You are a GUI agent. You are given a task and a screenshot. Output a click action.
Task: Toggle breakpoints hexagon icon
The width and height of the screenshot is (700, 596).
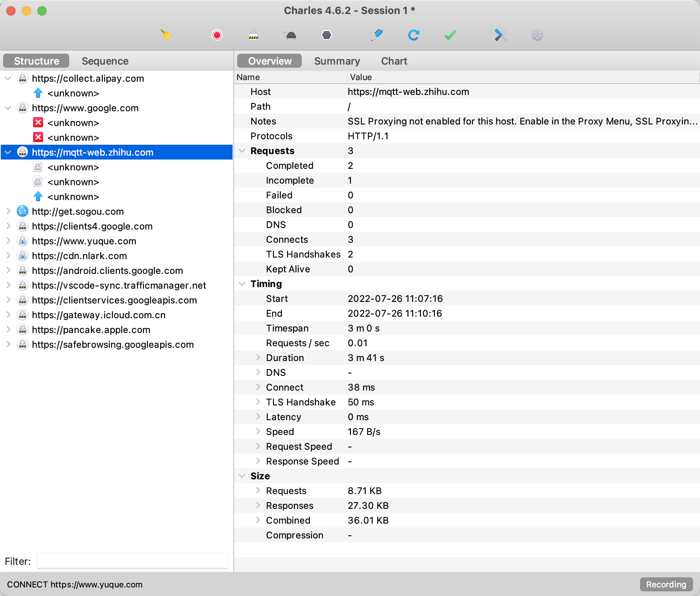pos(327,35)
